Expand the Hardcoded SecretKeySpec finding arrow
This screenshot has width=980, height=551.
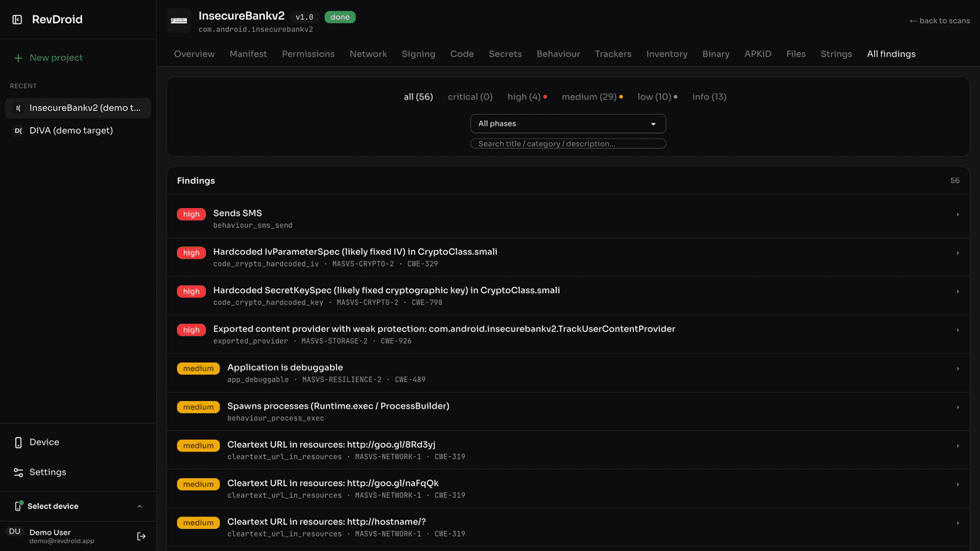[958, 292]
